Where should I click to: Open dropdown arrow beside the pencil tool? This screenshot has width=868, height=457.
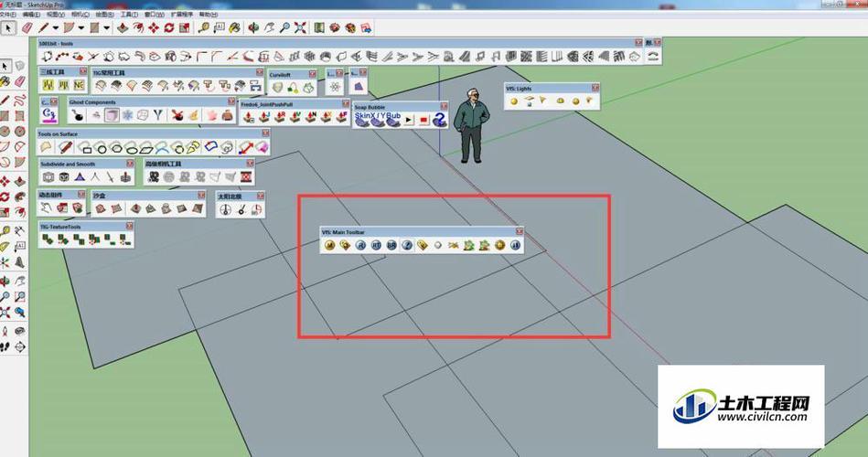(x=54, y=28)
